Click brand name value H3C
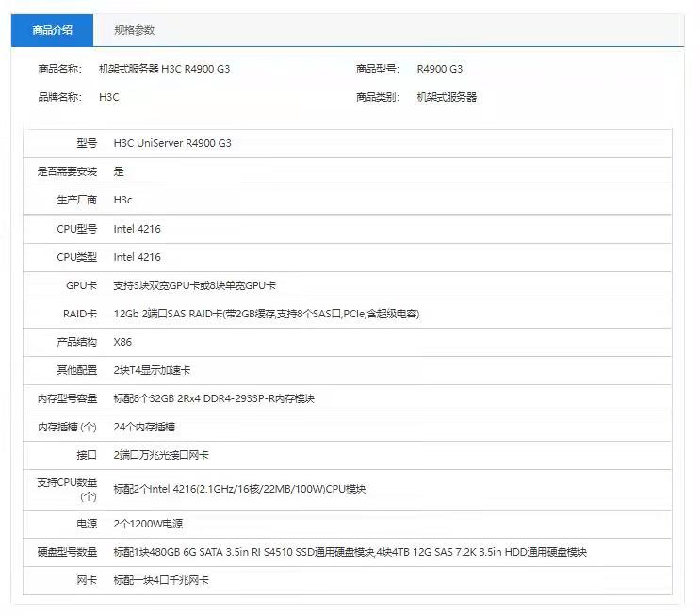The height and width of the screenshot is (616, 700). coord(109,97)
